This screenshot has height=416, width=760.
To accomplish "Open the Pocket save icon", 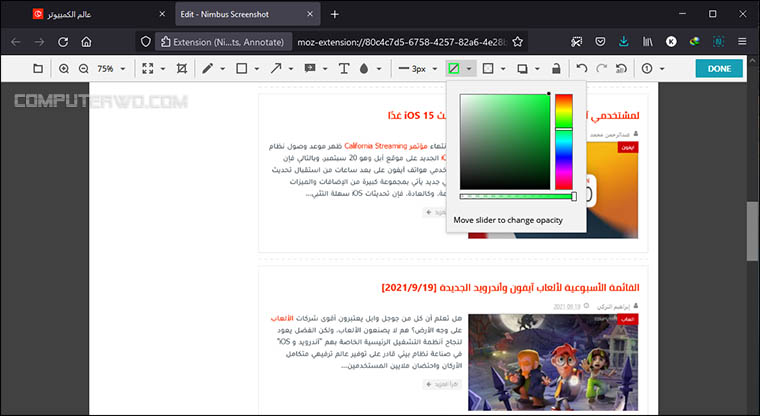I will (600, 42).
